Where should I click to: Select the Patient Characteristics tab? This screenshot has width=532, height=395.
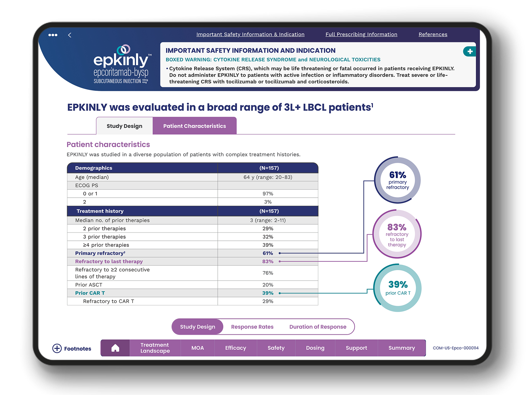(195, 126)
